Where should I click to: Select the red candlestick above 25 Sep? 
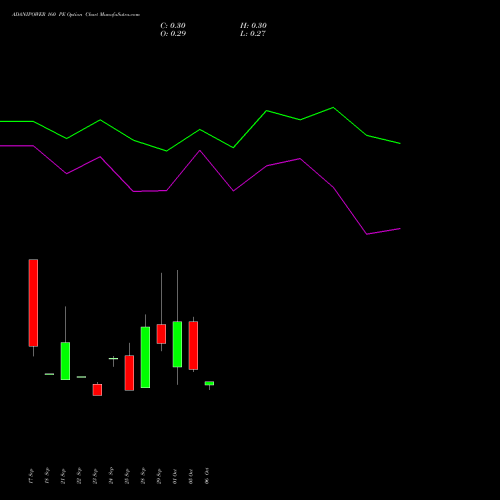coord(129,373)
